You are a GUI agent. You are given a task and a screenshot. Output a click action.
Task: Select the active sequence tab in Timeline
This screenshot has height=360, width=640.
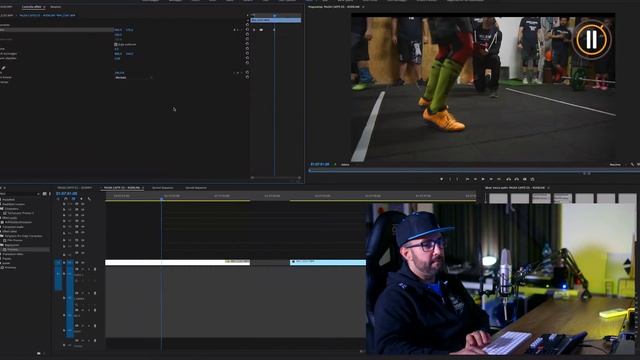pos(122,188)
